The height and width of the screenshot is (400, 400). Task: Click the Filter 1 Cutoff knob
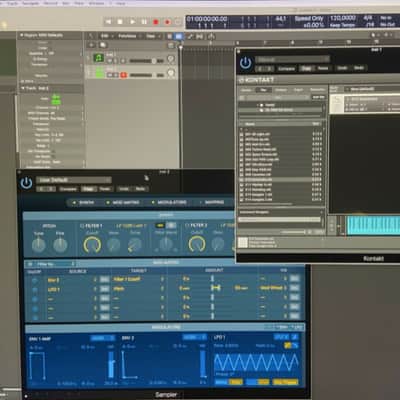92,245
